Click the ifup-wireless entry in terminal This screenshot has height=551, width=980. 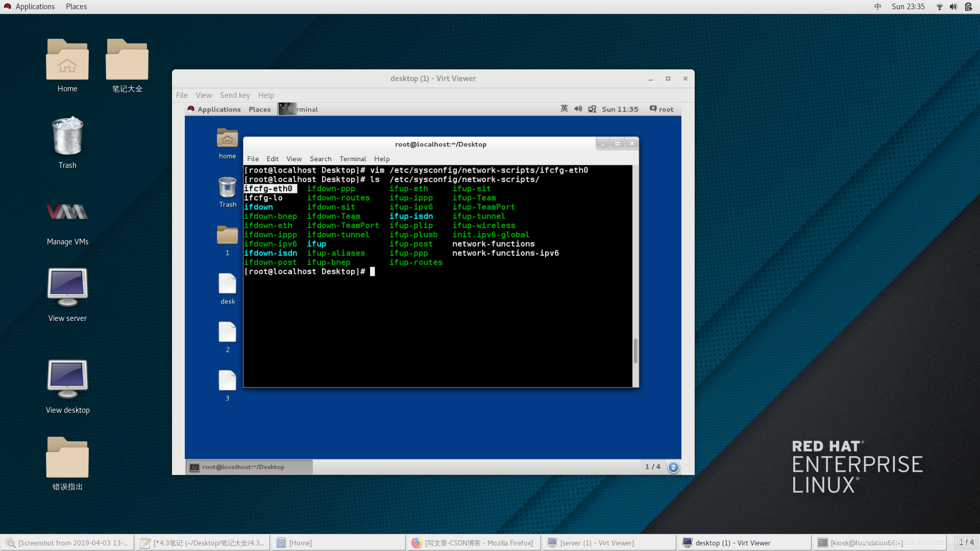[484, 226]
